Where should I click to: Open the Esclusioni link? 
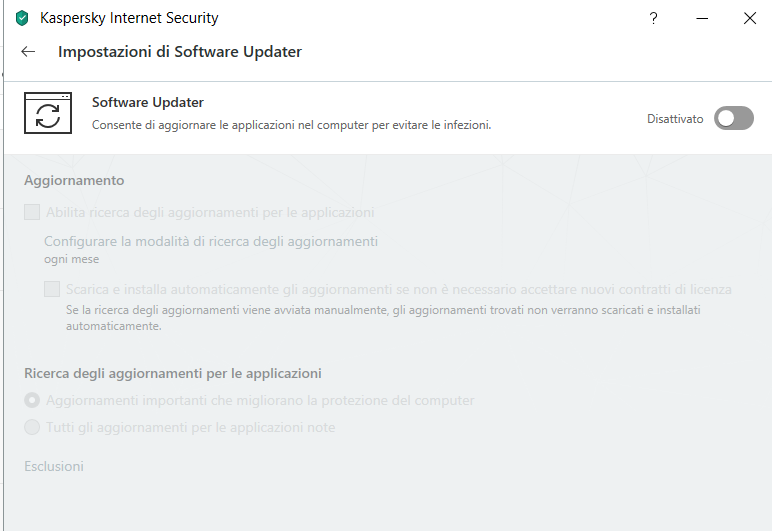(x=54, y=466)
